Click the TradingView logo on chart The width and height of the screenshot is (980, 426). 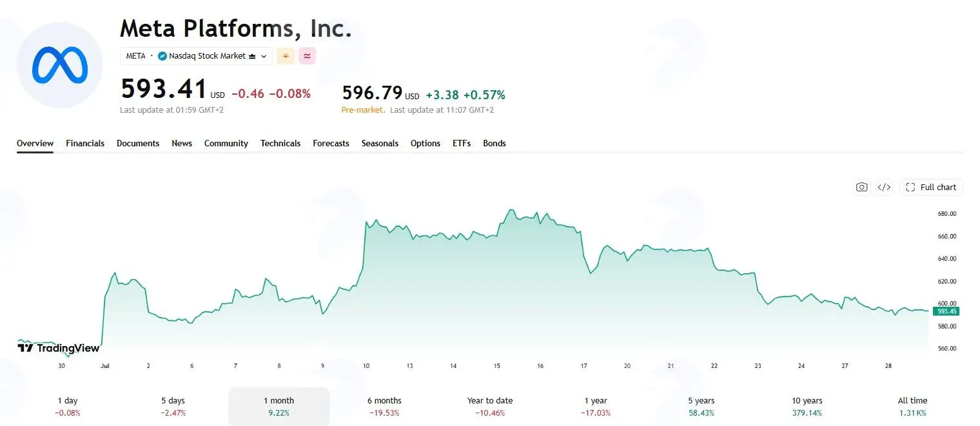pos(59,348)
